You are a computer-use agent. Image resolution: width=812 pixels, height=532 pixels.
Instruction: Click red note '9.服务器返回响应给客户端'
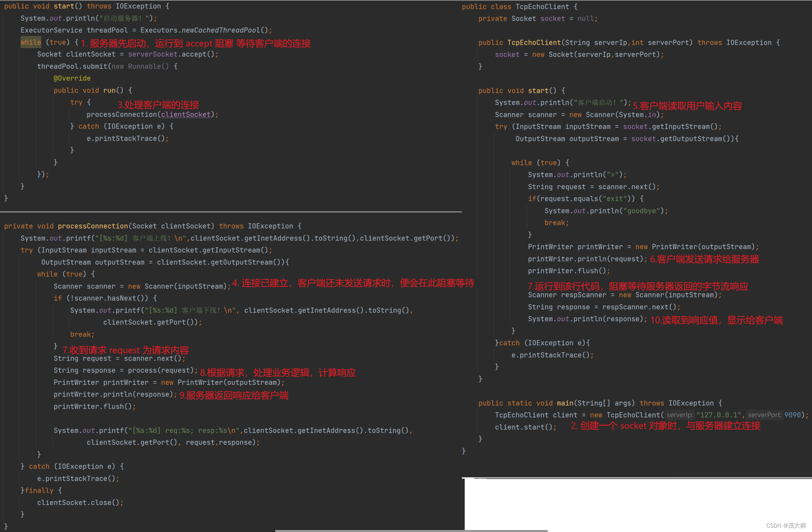coord(234,395)
